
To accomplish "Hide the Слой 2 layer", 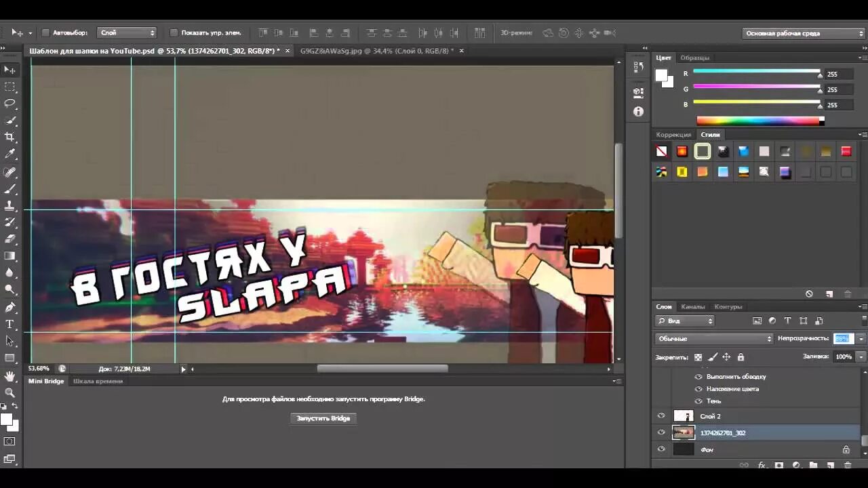I will click(661, 415).
